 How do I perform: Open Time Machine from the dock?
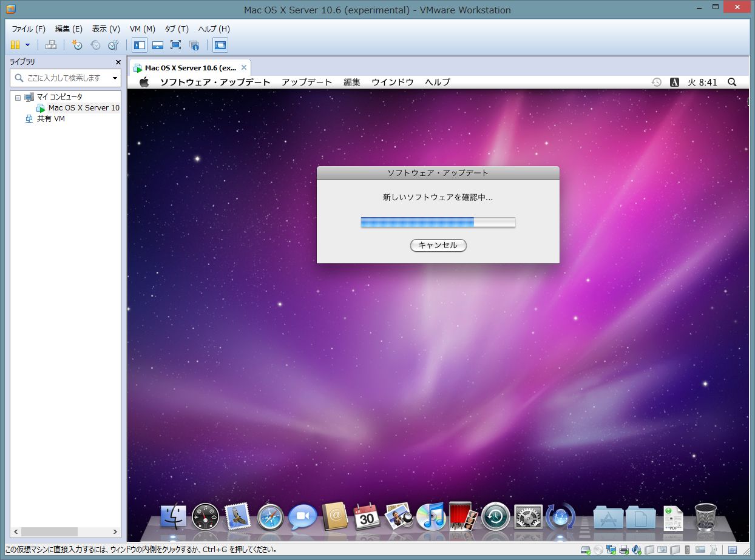496,517
